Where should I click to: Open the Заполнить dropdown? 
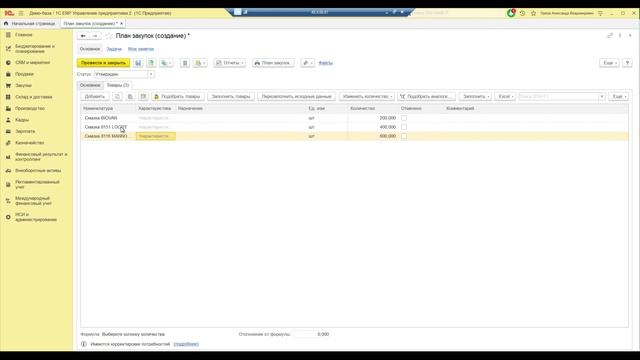475,97
